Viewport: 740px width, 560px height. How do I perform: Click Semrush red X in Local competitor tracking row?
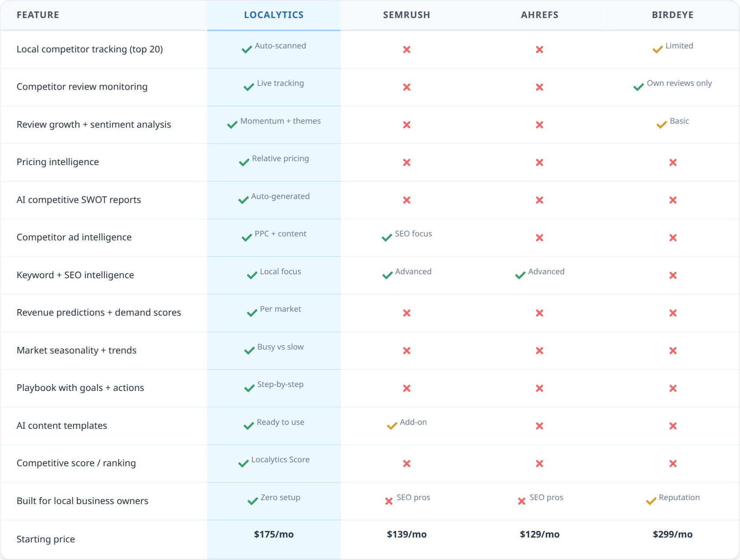point(407,50)
